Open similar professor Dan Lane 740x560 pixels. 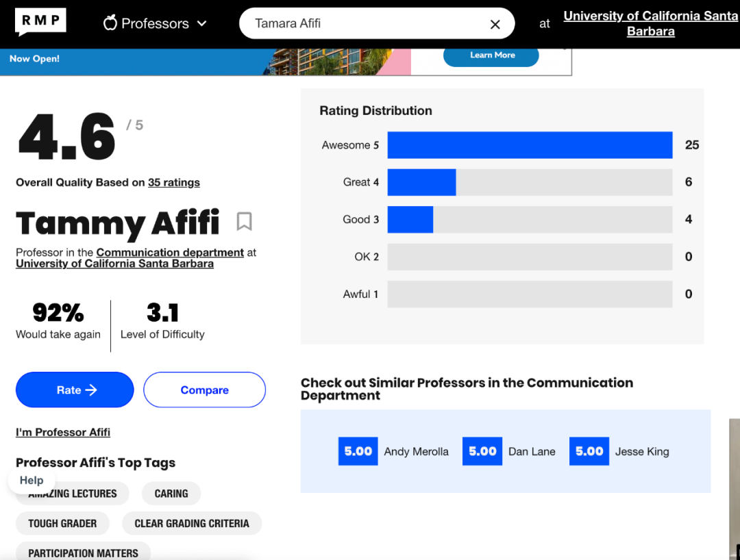click(x=532, y=452)
